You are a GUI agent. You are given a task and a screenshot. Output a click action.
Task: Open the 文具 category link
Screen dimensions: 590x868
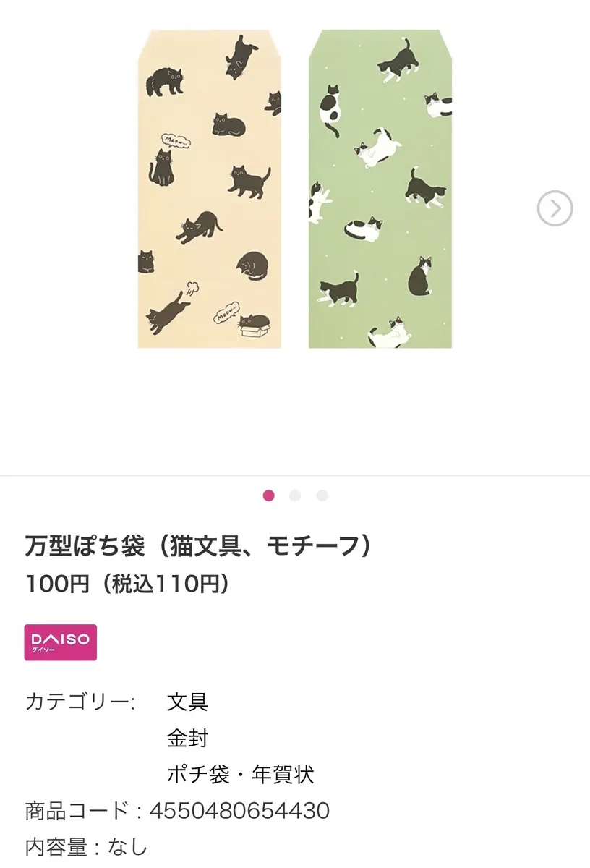187,701
